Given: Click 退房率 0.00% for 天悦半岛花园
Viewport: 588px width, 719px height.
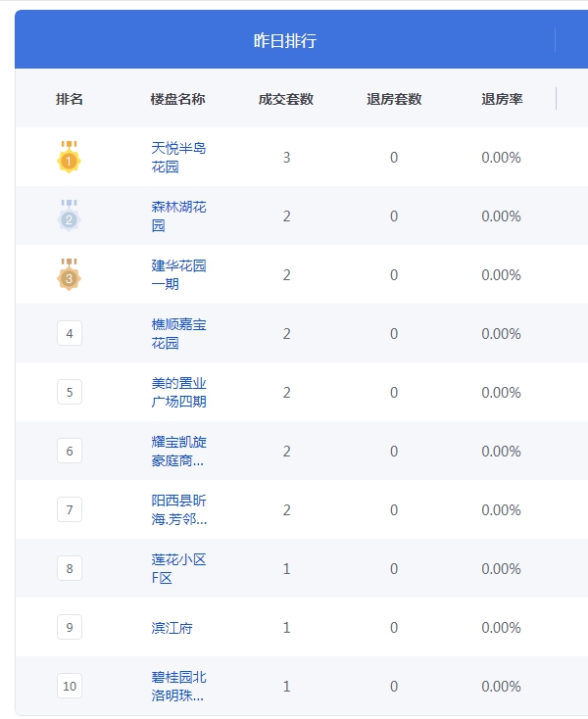Looking at the screenshot, I should (502, 158).
